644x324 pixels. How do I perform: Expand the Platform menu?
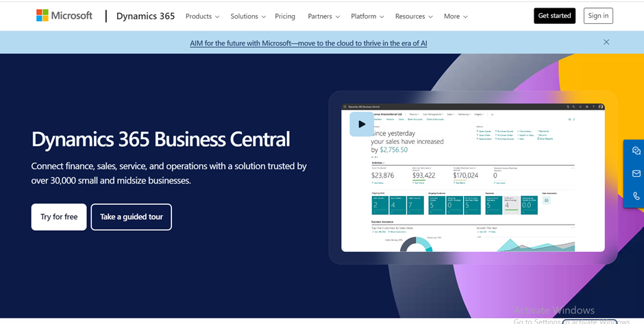(367, 16)
